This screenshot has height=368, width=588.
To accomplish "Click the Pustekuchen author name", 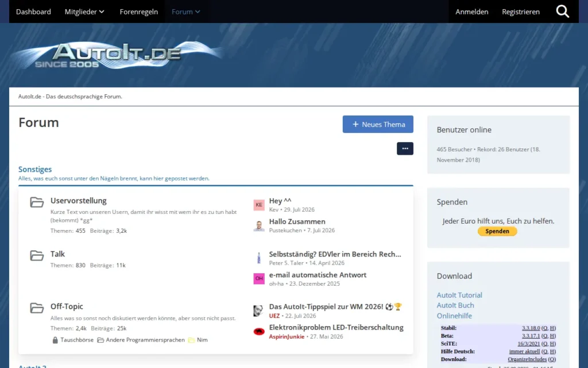I will [285, 230].
